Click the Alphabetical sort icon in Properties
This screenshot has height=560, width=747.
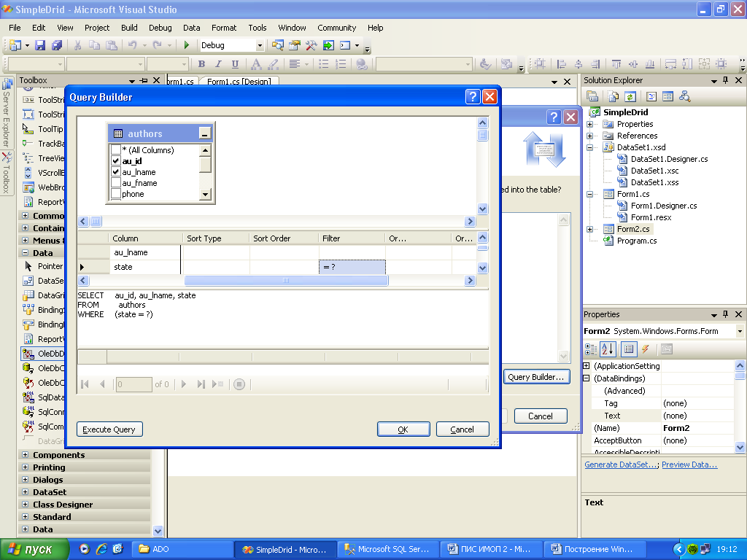pos(608,349)
